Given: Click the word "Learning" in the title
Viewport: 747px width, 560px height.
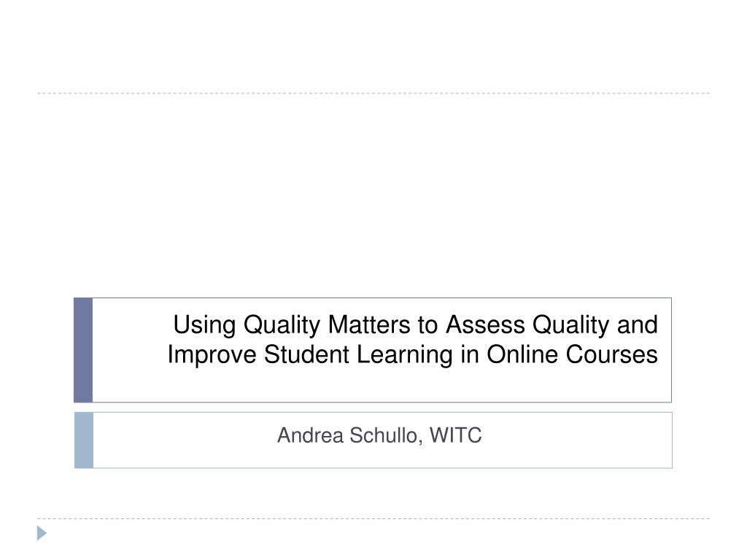Looking at the screenshot, I should click(404, 355).
